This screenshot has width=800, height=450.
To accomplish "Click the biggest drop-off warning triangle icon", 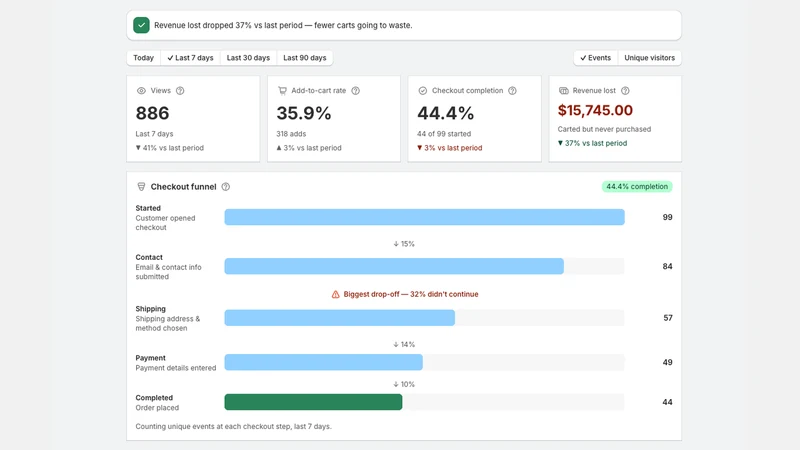I will 335,294.
